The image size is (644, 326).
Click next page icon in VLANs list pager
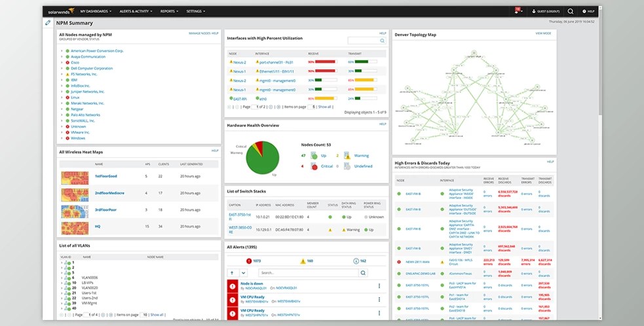103,315
